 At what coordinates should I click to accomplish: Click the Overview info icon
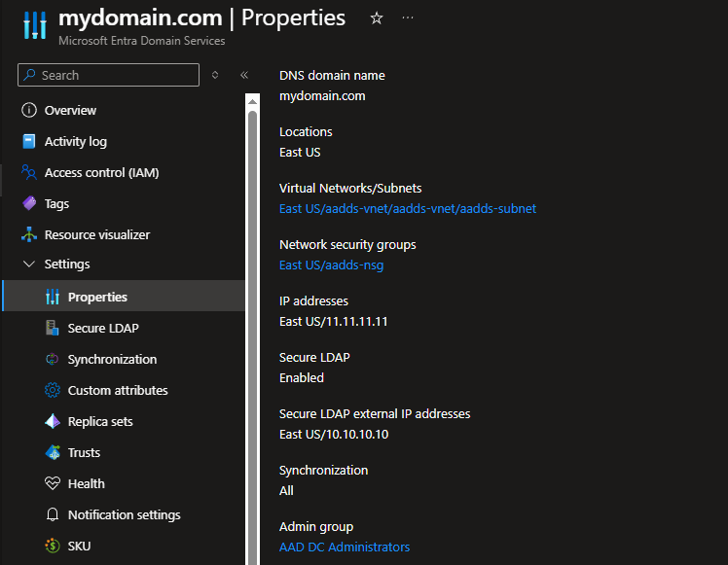coord(29,111)
